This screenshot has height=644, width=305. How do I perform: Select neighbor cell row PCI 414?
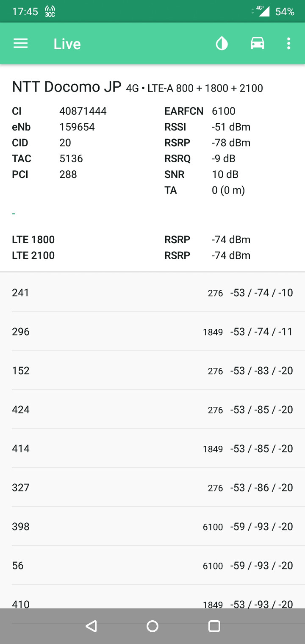click(152, 449)
